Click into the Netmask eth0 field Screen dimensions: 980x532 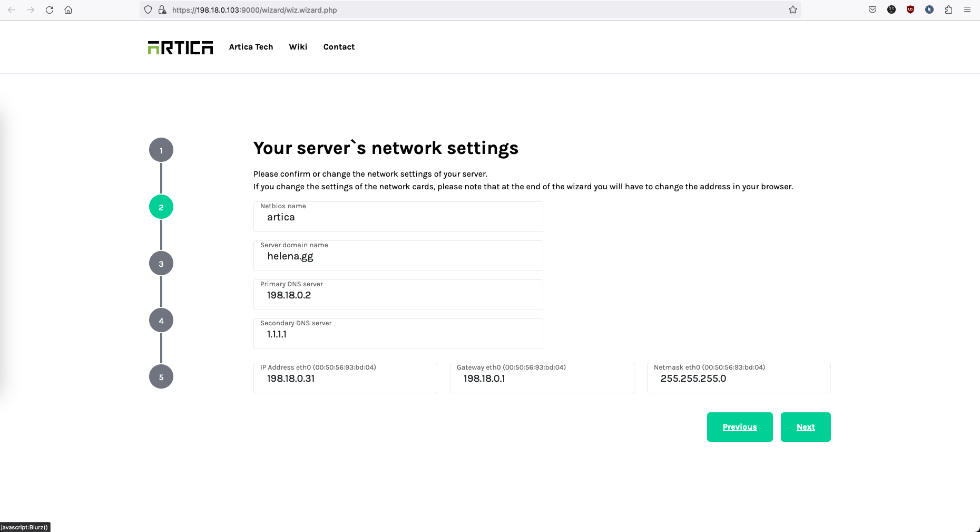point(738,379)
